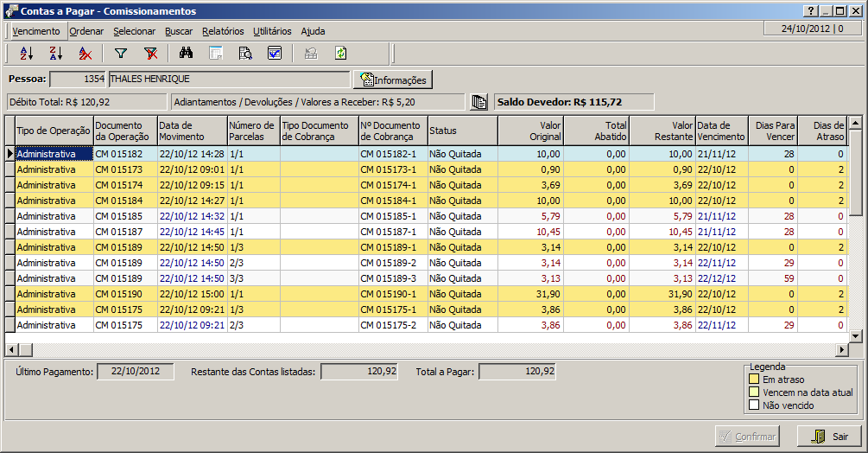Viewport: 868px width, 453px height.
Task: Click the green refresh document icon
Action: 340,54
